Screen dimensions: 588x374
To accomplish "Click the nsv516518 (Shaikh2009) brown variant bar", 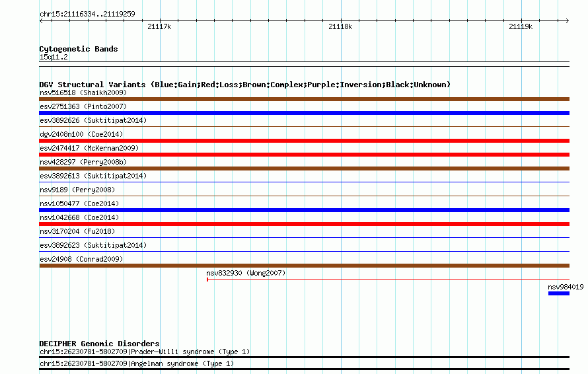I will coord(304,99).
